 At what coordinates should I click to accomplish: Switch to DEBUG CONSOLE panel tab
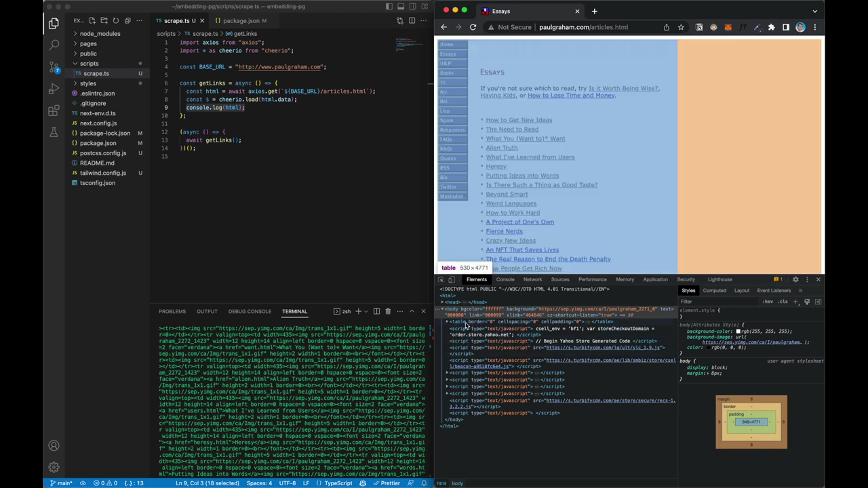coord(250,311)
